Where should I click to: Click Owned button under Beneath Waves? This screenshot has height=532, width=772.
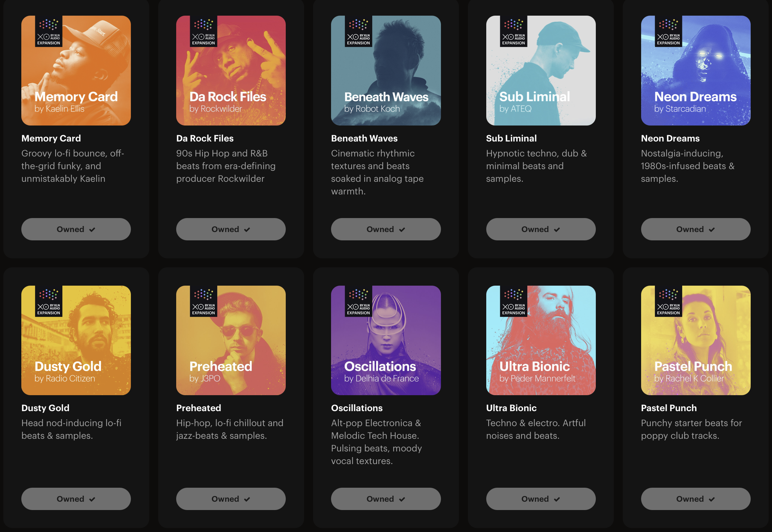(x=386, y=229)
